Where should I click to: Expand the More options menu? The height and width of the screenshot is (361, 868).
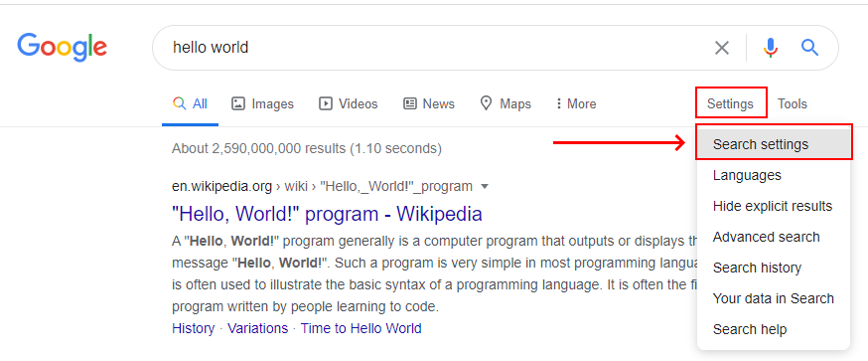pos(576,103)
